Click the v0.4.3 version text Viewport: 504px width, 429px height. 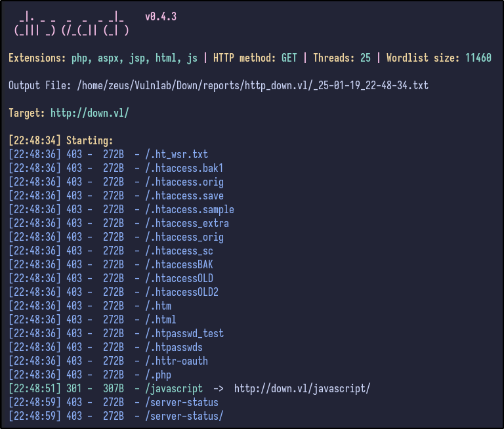point(161,17)
